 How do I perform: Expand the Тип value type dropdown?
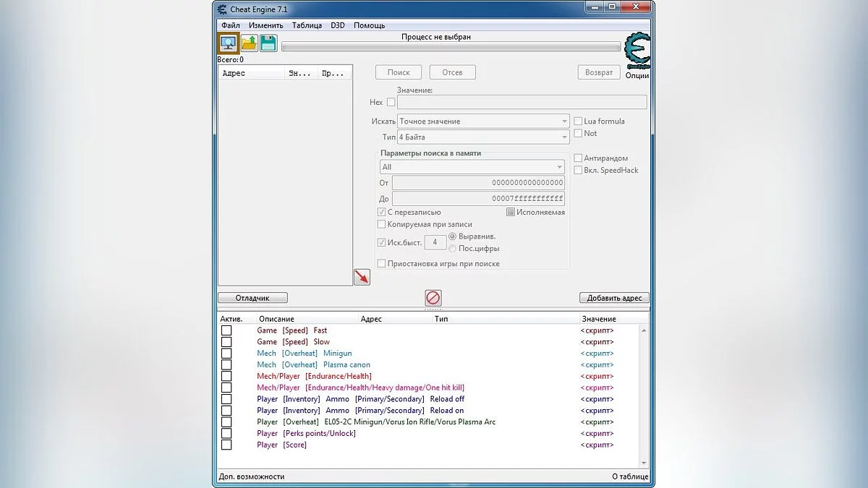(x=483, y=137)
